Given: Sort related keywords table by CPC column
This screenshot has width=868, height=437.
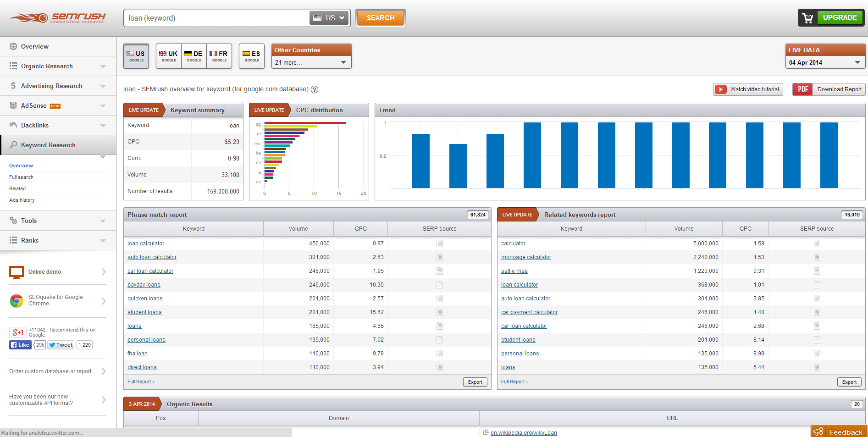Looking at the screenshot, I should tap(746, 229).
